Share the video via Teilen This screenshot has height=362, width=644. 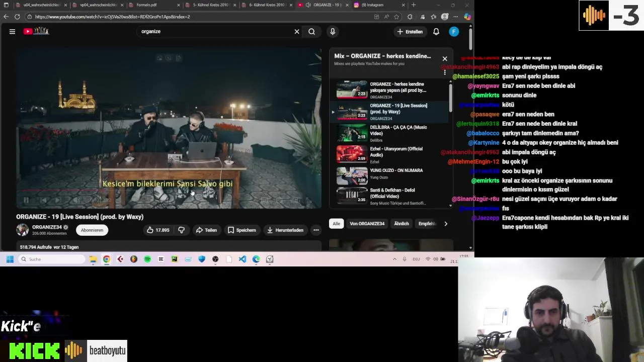pos(206,230)
